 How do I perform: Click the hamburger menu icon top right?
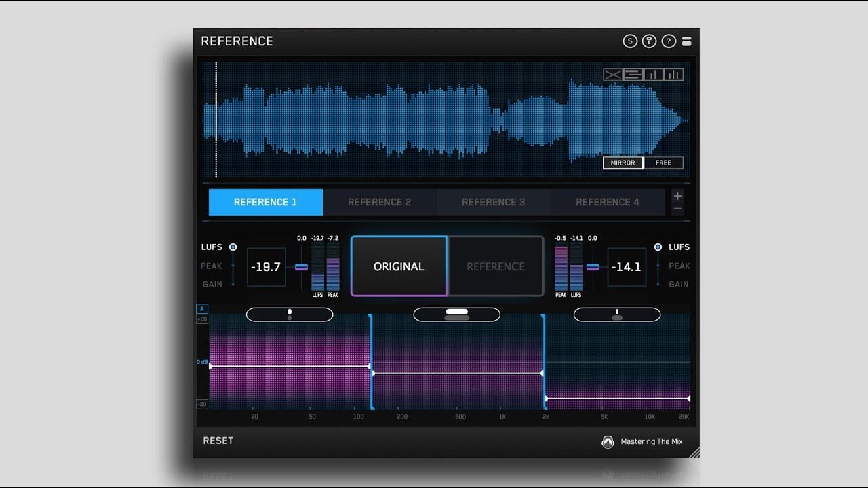point(686,41)
